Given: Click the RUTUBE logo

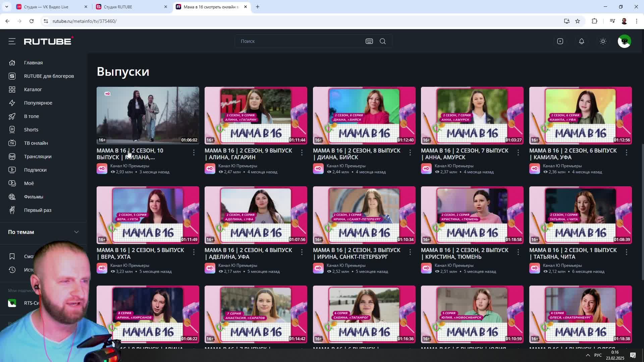Looking at the screenshot, I should 49,41.
